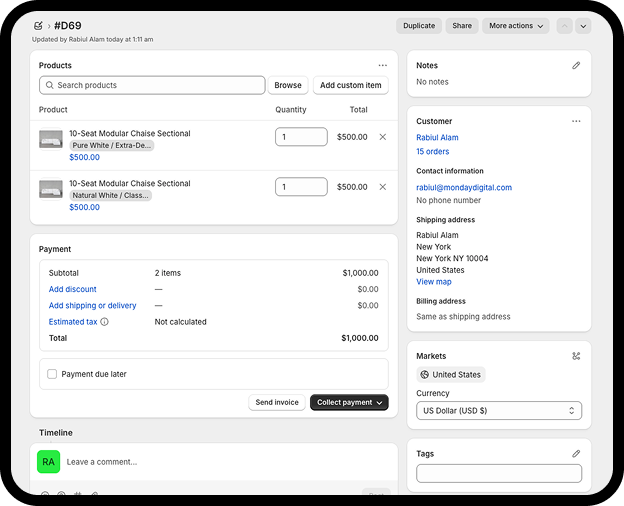Click the Send invoice button

pyautogui.click(x=277, y=402)
